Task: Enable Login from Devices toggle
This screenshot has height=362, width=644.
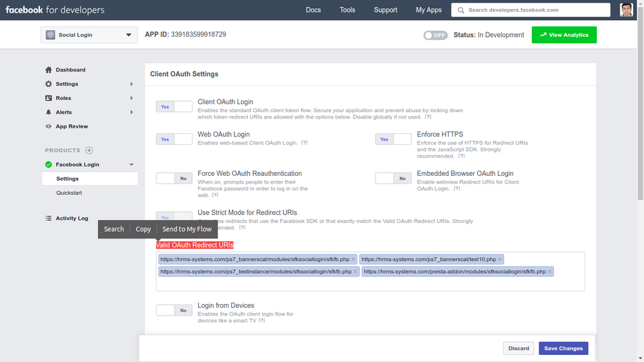Action: pos(174,310)
